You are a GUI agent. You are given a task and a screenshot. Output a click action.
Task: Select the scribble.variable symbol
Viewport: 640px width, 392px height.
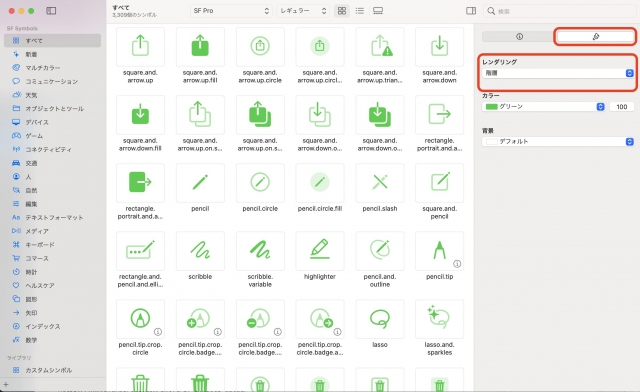pos(260,251)
